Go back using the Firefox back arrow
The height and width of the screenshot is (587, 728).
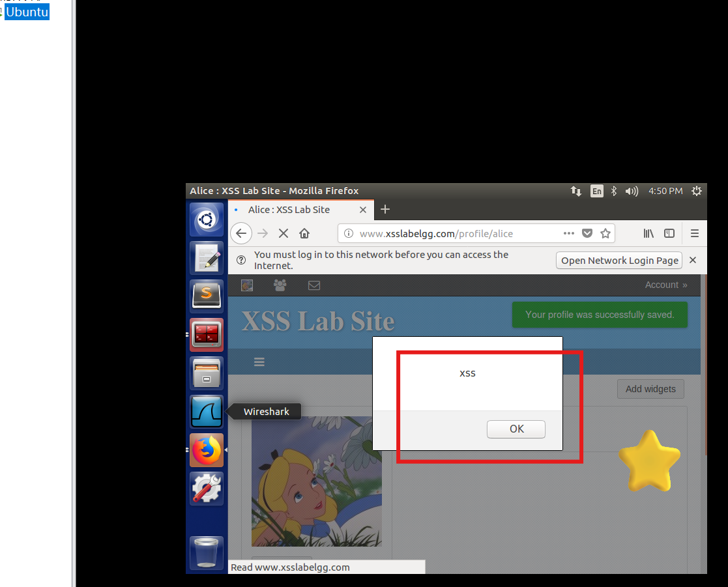point(241,233)
